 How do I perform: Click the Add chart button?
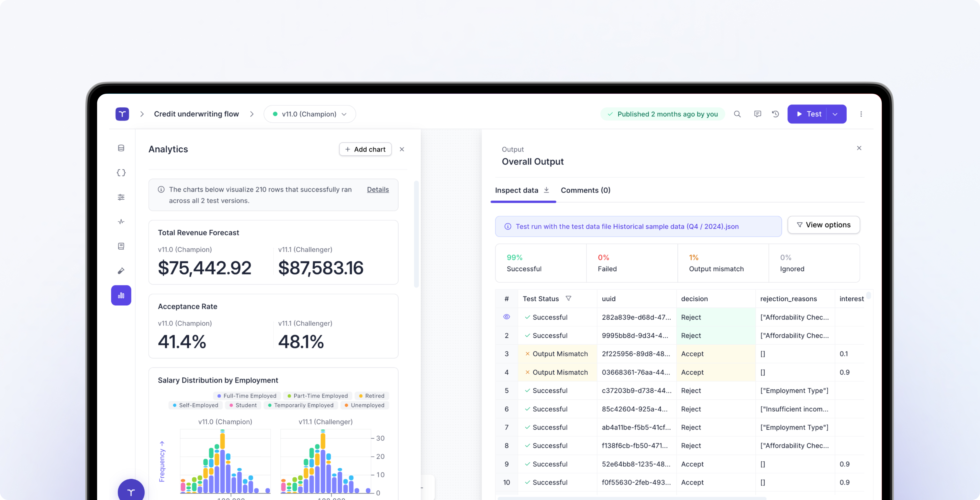[x=365, y=149]
